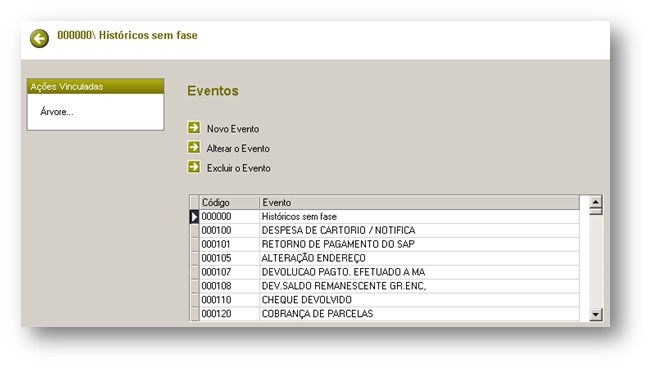Click the Ações Vinculadas panel header

pyautogui.click(x=96, y=87)
